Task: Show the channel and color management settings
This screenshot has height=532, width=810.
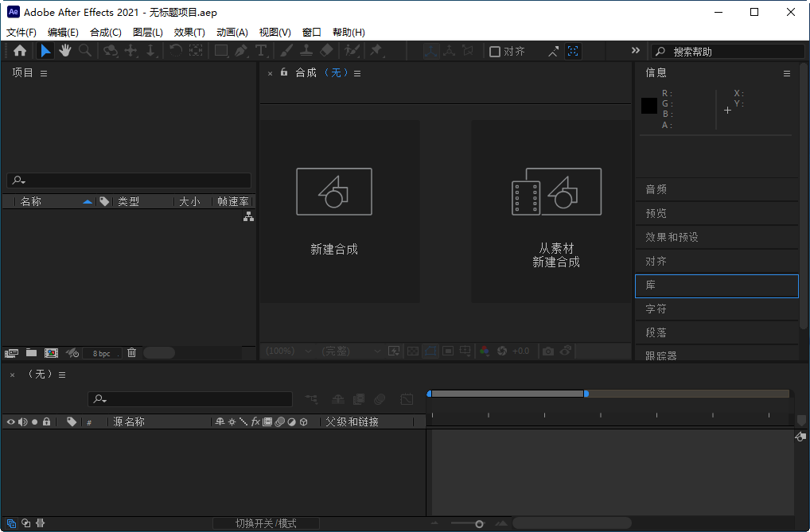Action: pos(484,350)
